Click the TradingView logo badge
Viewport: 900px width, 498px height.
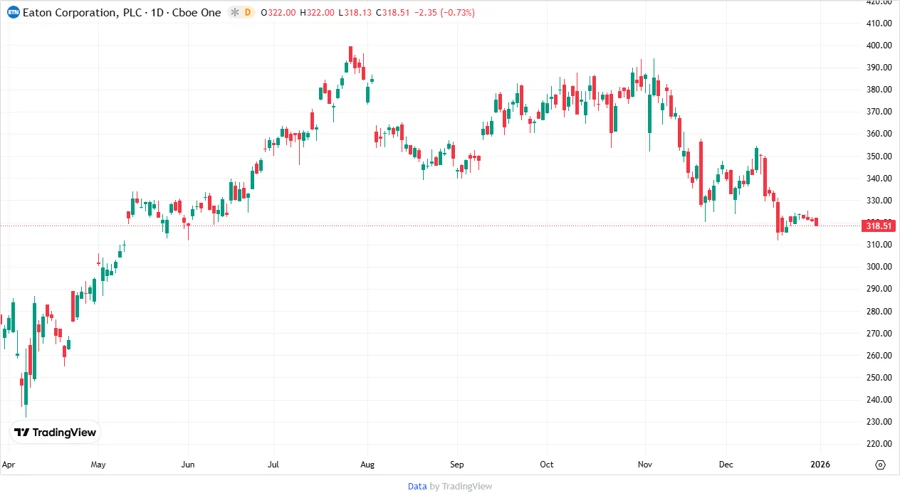pos(55,433)
